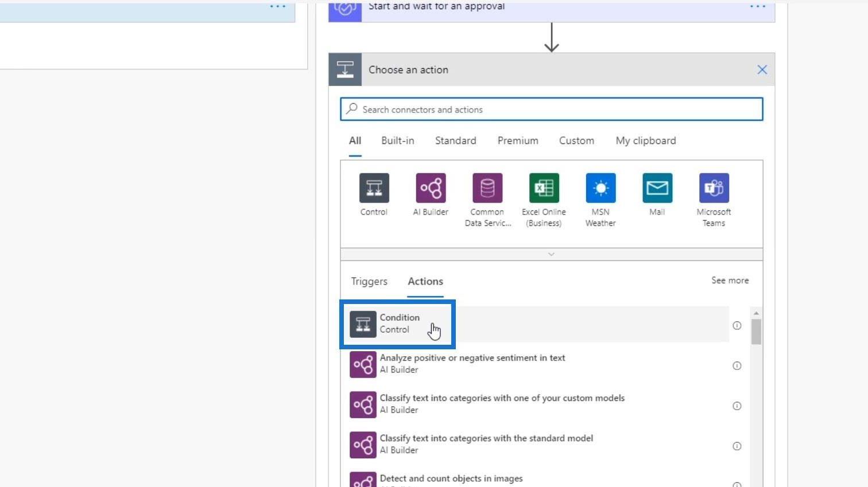Show info for the Condition action
This screenshot has width=868, height=487.
737,325
